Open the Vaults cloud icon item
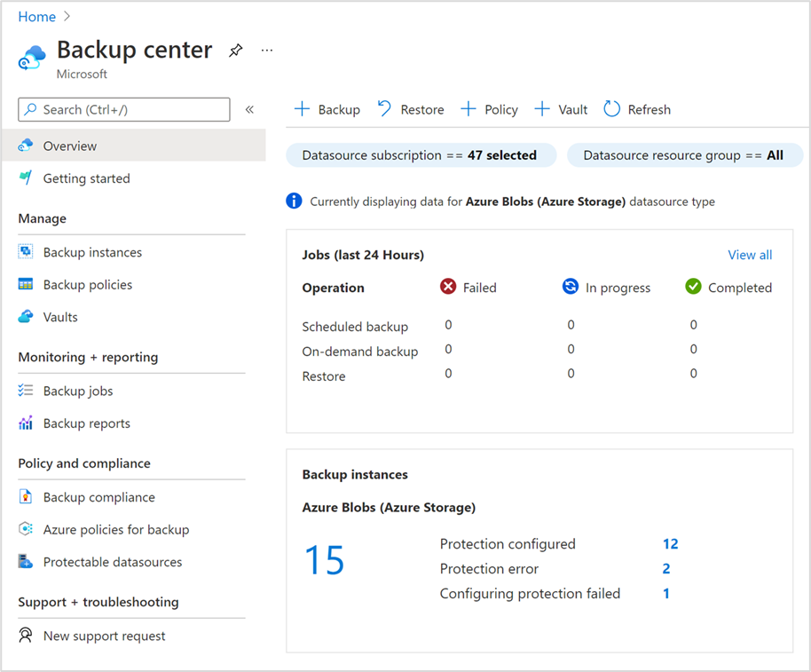 [26, 317]
